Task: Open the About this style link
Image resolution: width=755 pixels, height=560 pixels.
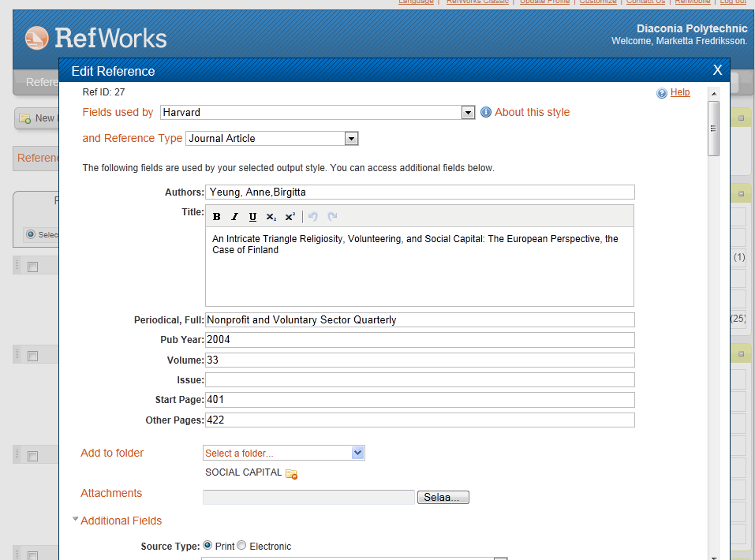Action: click(532, 112)
